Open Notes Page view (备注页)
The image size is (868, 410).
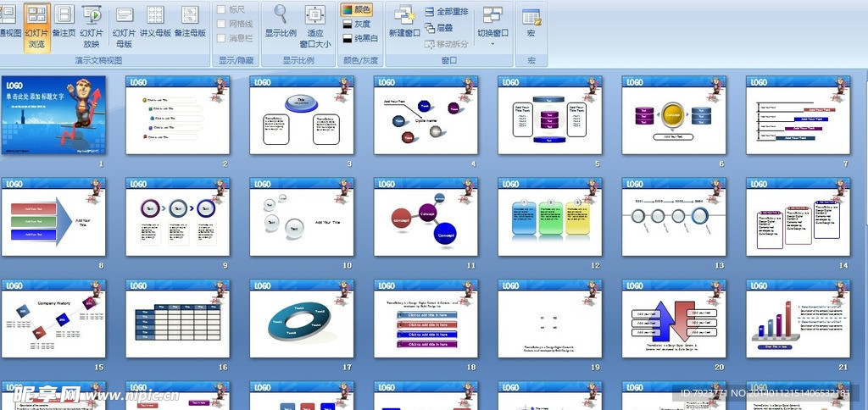[64, 22]
